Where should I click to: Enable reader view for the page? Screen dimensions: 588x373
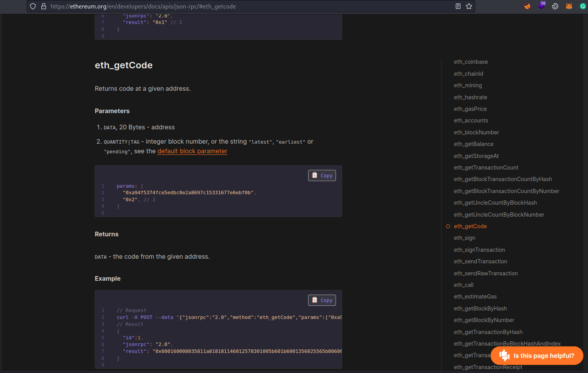pyautogui.click(x=458, y=6)
